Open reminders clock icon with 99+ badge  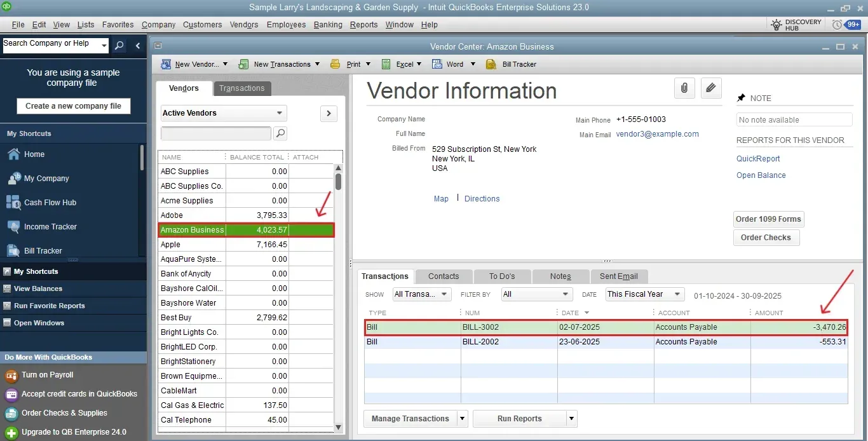[837, 25]
